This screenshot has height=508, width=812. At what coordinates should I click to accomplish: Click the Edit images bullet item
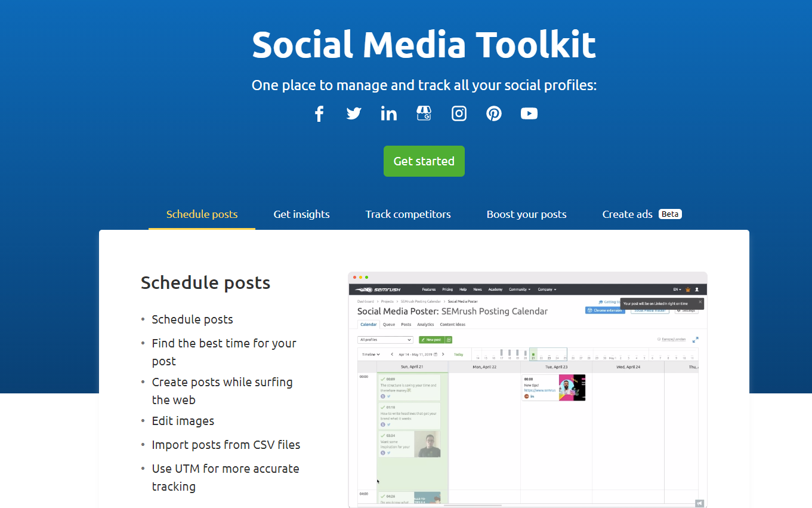(x=183, y=421)
